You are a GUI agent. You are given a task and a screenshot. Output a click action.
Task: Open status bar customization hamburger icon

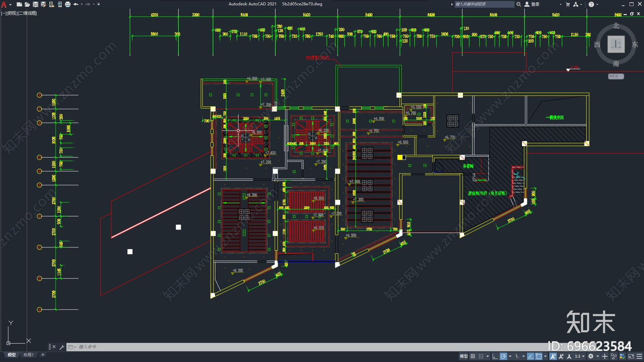pos(639,356)
